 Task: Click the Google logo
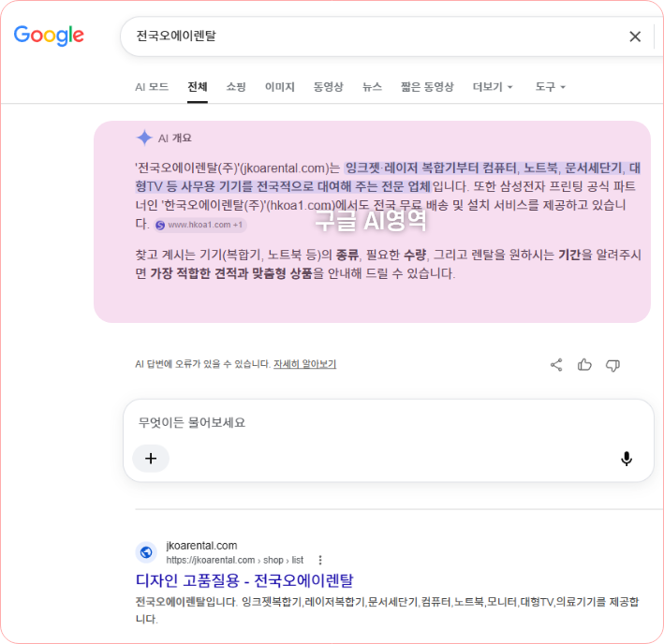click(x=49, y=36)
